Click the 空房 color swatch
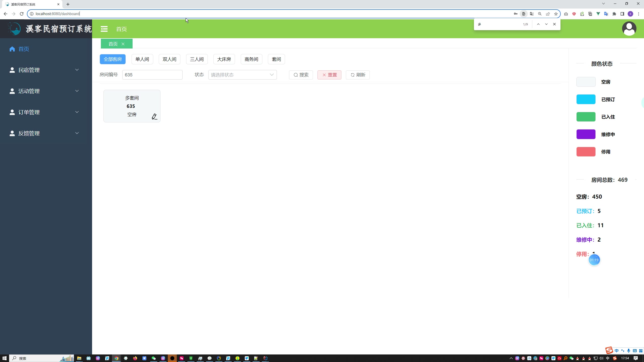The image size is (644, 362). (586, 82)
